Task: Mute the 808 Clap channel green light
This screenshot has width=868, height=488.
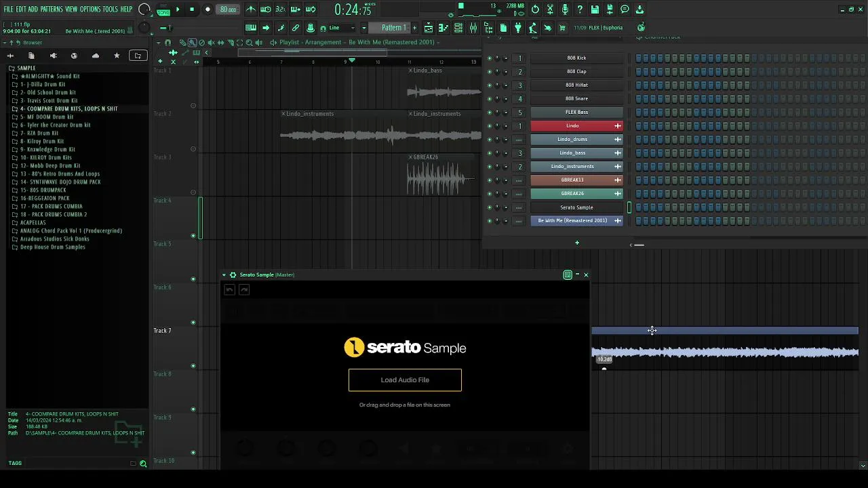Action: click(490, 72)
